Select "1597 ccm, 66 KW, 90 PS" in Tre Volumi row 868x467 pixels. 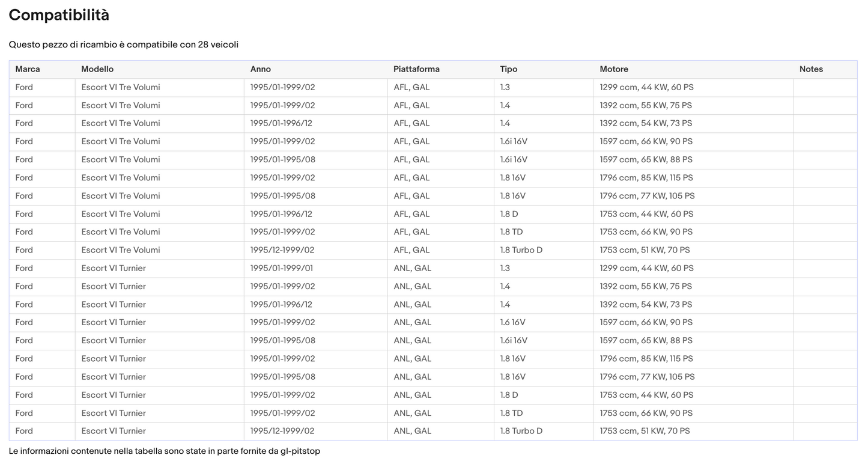646,141
